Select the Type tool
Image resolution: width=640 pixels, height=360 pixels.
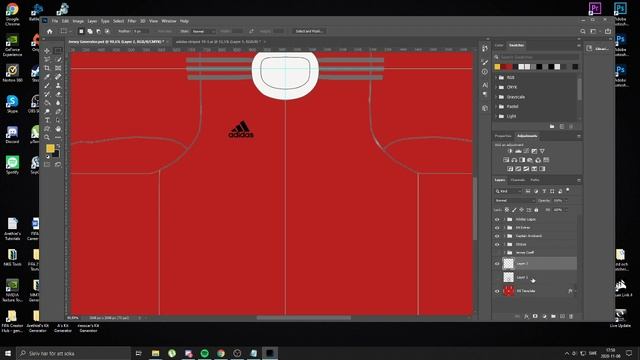[47, 120]
